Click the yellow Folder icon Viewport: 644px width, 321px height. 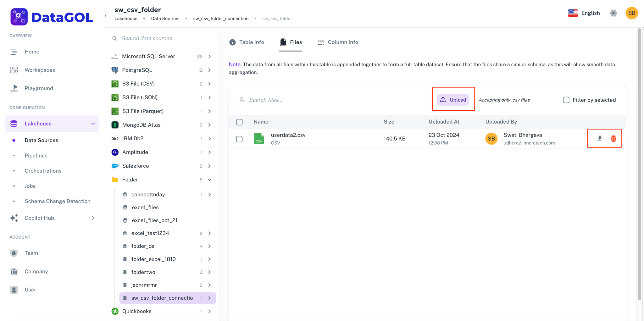tap(115, 180)
